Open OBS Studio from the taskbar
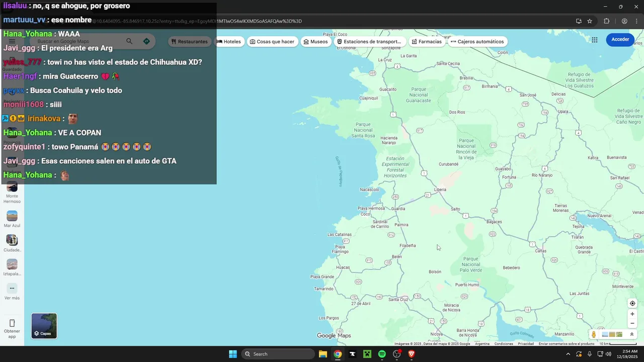Viewport: 644px width, 362px height. click(x=396, y=354)
